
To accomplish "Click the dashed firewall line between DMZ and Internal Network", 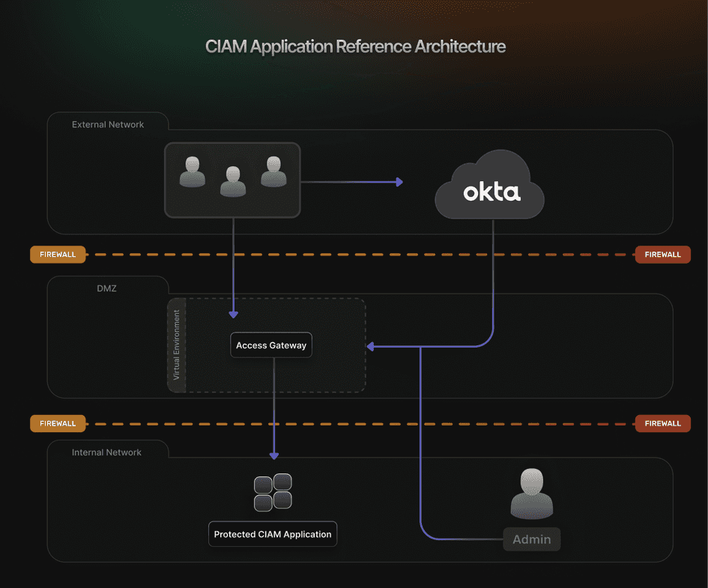I will coord(352,423).
